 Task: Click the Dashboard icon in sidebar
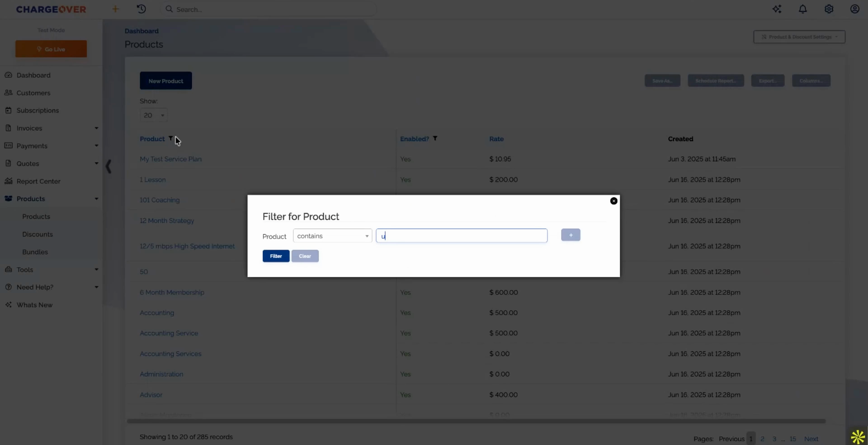[8, 75]
